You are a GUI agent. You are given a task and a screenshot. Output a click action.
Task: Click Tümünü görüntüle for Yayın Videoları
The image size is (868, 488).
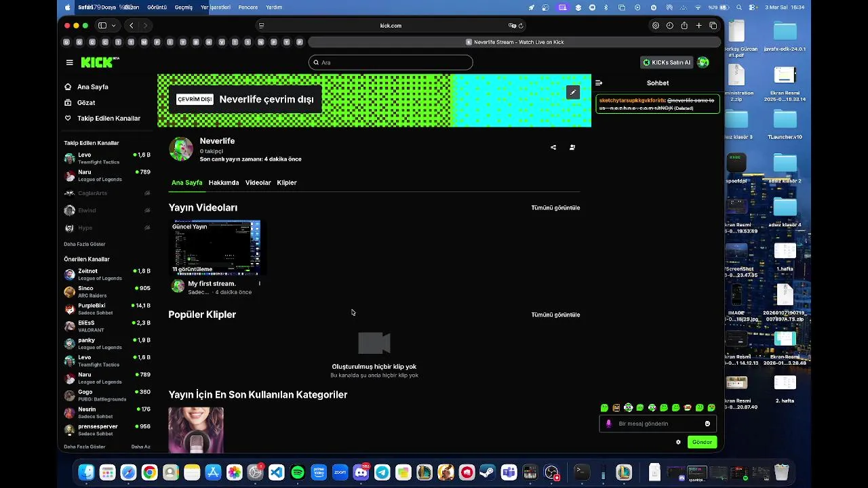coord(555,208)
